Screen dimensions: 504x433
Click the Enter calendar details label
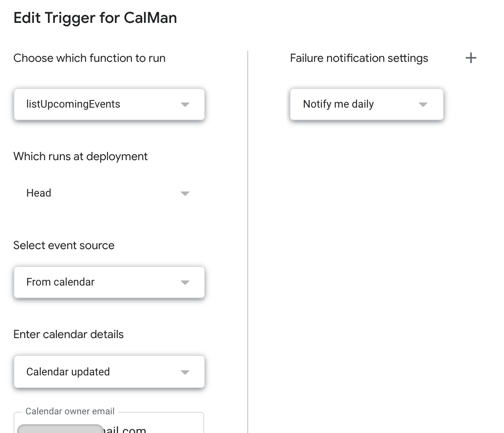coord(69,334)
